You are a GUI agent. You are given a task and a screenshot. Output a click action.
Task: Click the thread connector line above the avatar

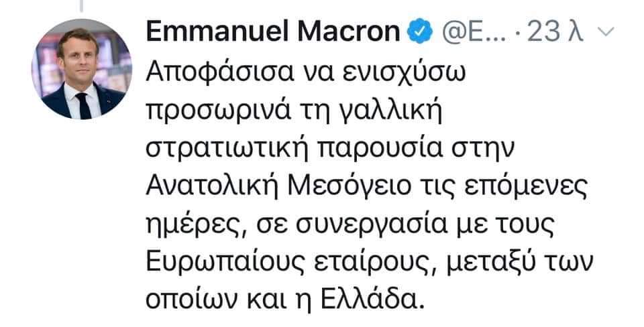coord(81,7)
